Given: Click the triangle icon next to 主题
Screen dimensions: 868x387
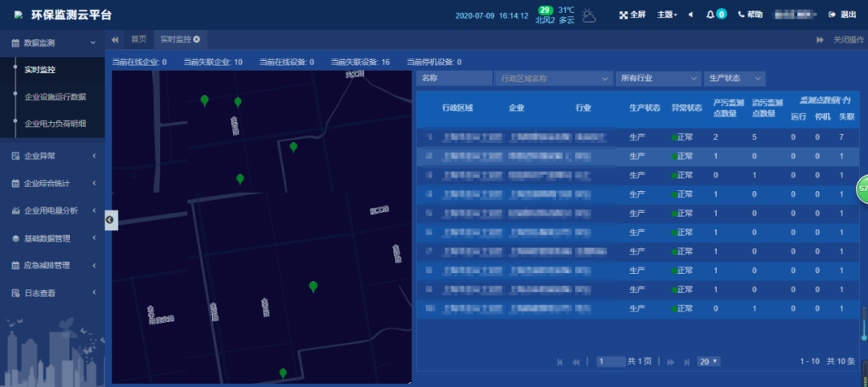Looking at the screenshot, I should point(690,14).
